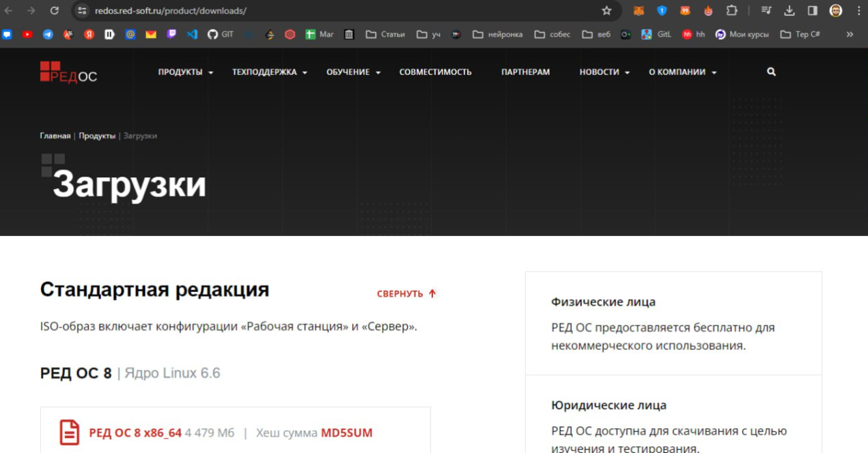The width and height of the screenshot is (868, 453).
Task: Download РЕД ОС 8 x86_64 image
Action: coord(135,433)
